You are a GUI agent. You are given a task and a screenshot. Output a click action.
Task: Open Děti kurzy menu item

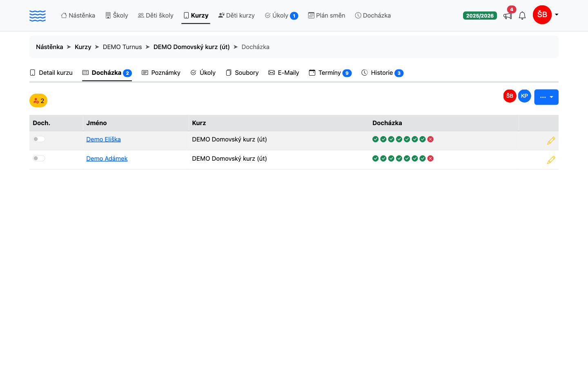pos(236,16)
